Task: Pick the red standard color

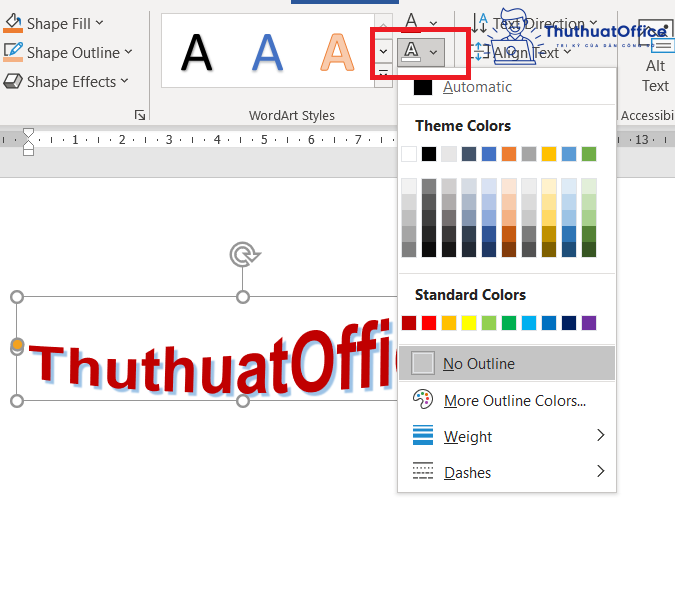Action: tap(429, 323)
